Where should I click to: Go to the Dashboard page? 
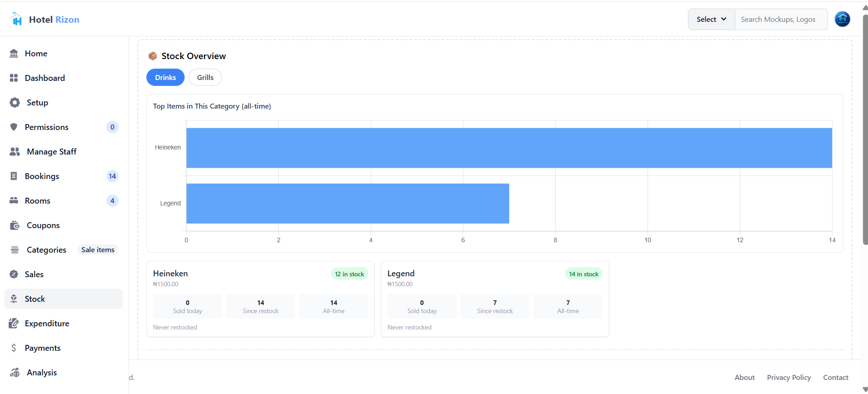pyautogui.click(x=64, y=78)
